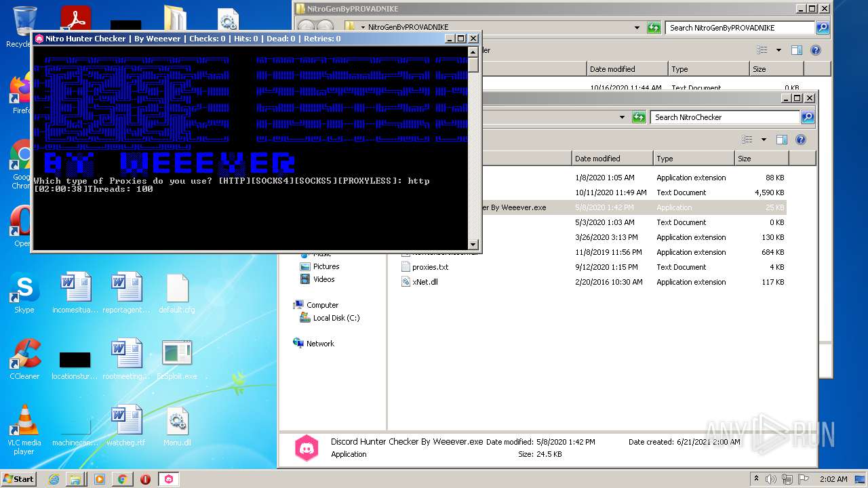This screenshot has width=868, height=488.
Task: Open Windows Media Player taskbar icon
Action: (99, 479)
